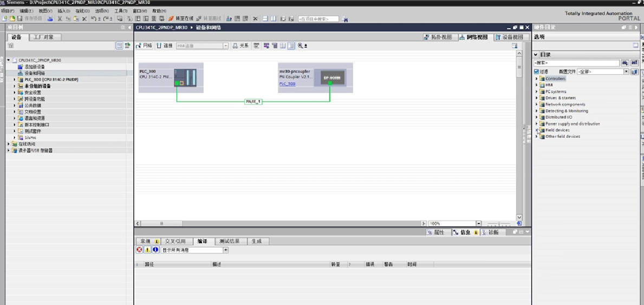The width and height of the screenshot is (644, 305).
Task: Open the 编辑(E) Edit menu
Action: click(x=27, y=11)
